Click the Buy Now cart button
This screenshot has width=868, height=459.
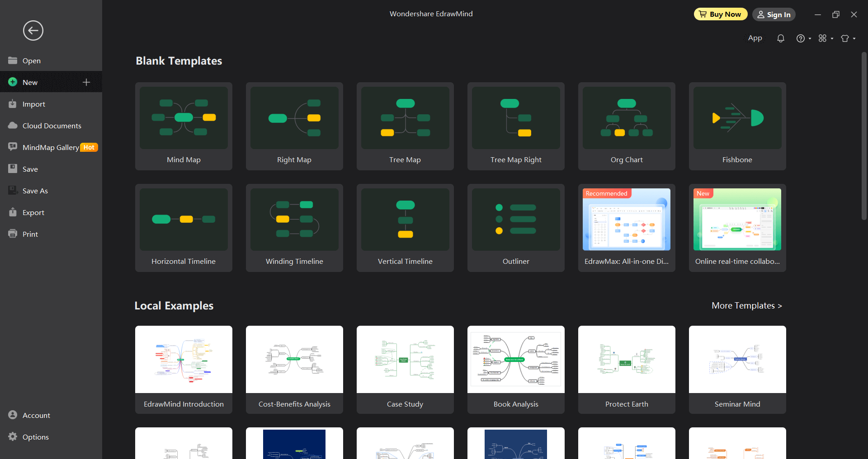pyautogui.click(x=721, y=14)
